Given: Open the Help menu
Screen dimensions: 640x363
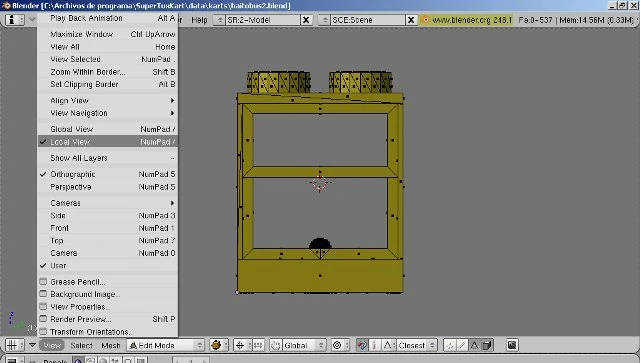Looking at the screenshot, I should (199, 20).
